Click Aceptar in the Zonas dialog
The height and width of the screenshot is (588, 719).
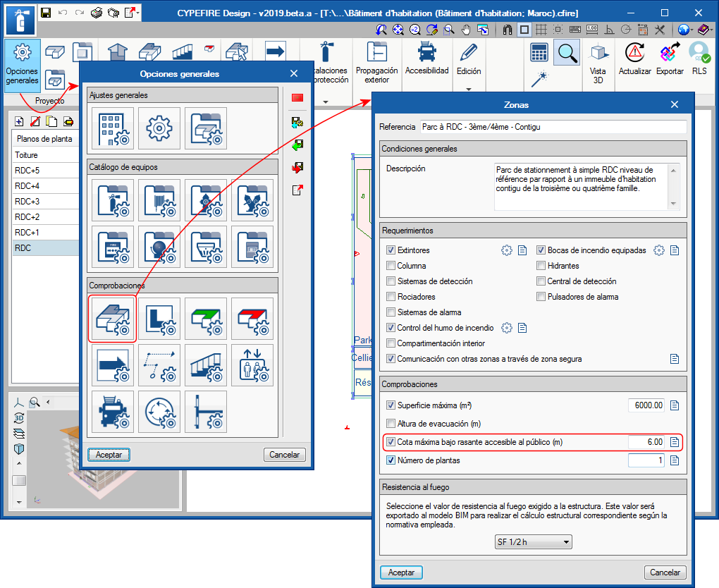click(401, 573)
